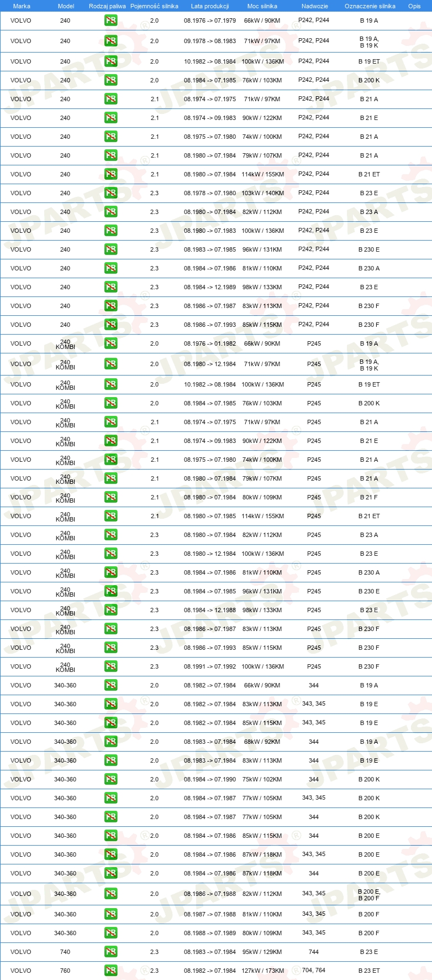Click fuel icon in 240 KOMBI 08.1984 -> 12.1988 row
The height and width of the screenshot is (980, 432).
coord(111,610)
